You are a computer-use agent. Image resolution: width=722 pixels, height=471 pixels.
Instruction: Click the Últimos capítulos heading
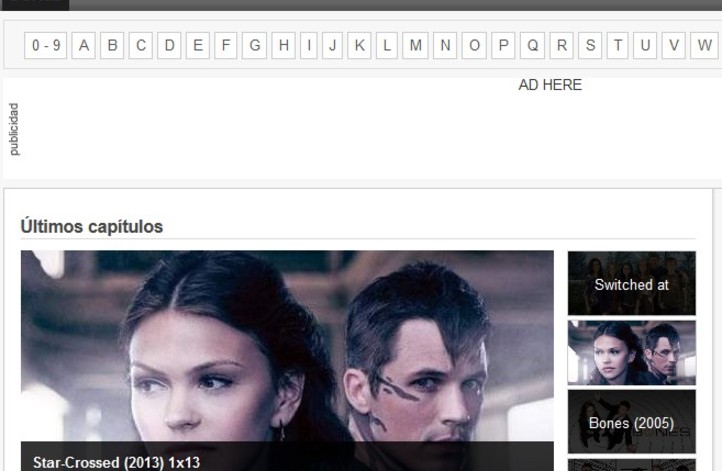(x=92, y=227)
